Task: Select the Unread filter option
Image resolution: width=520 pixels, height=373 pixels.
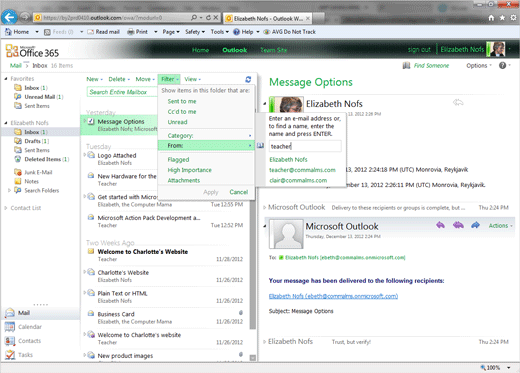Action: (x=177, y=122)
